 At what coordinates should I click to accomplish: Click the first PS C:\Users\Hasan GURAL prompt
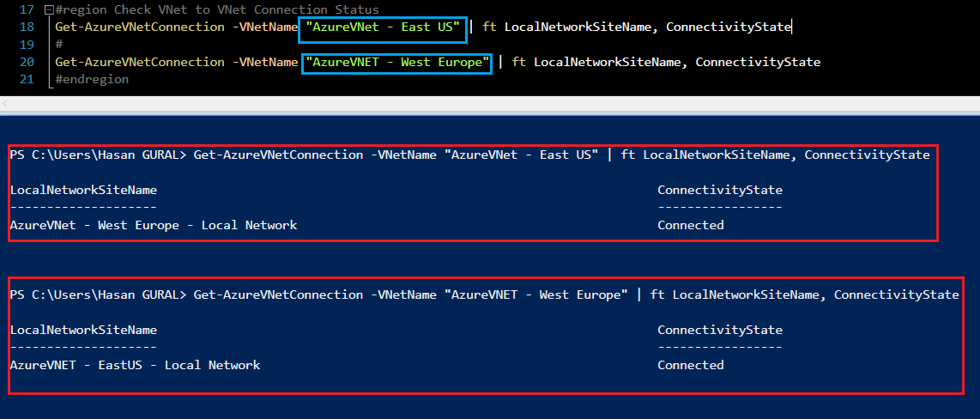[x=98, y=155]
